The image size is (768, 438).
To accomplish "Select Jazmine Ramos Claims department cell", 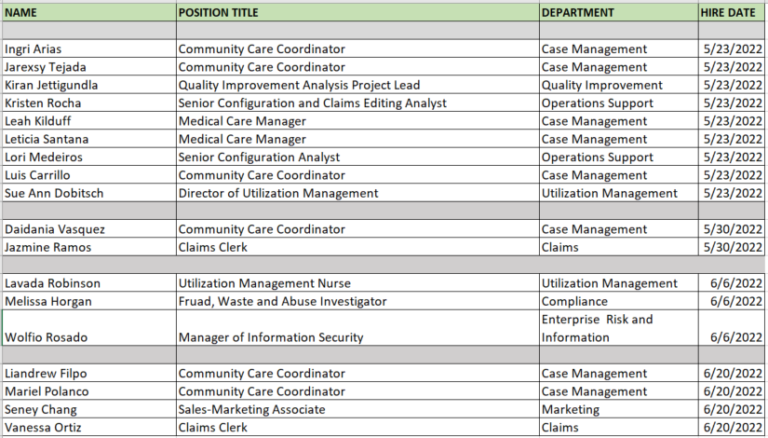I will (x=619, y=247).
